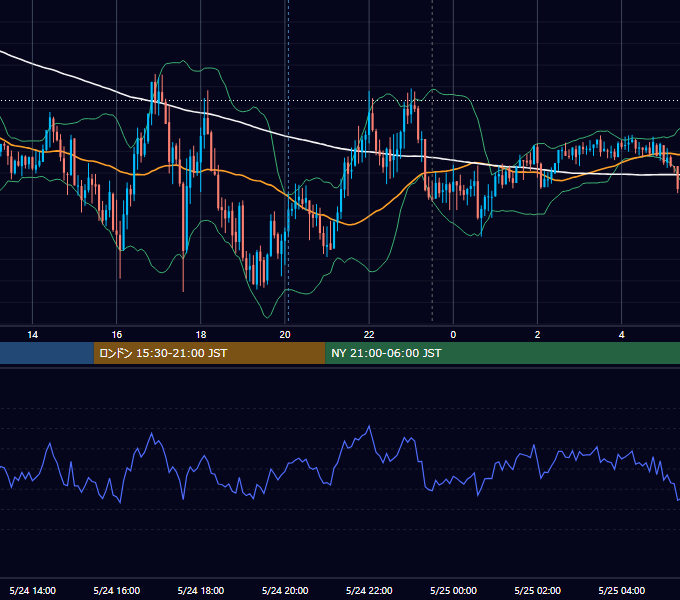The height and width of the screenshot is (600, 680).
Task: Click the '5/24 18:00' date label
Action: point(201,590)
